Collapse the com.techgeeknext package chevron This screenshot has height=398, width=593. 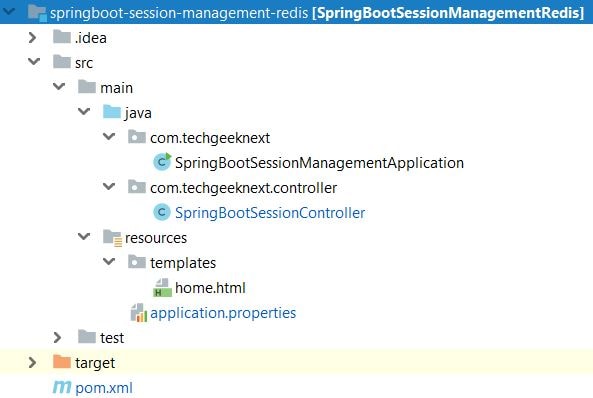109,136
